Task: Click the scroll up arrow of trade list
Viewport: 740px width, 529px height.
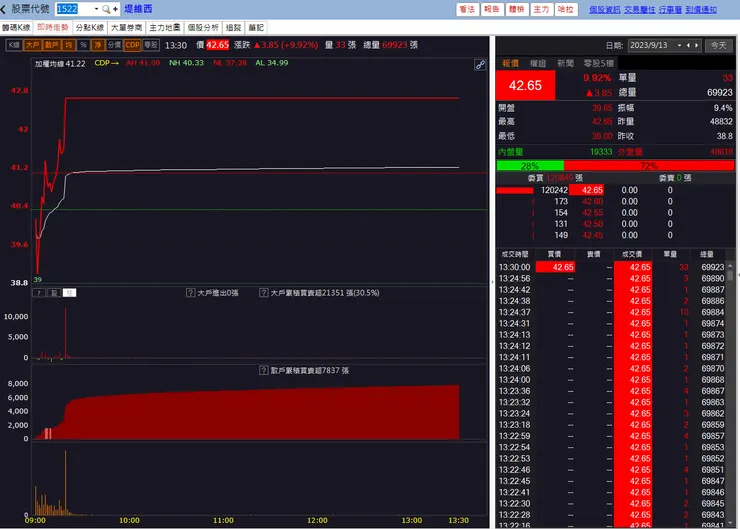Action: tap(730, 267)
